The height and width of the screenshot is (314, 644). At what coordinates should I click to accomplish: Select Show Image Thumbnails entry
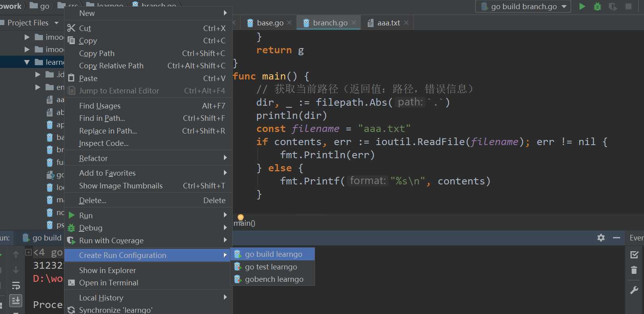[x=148, y=186]
